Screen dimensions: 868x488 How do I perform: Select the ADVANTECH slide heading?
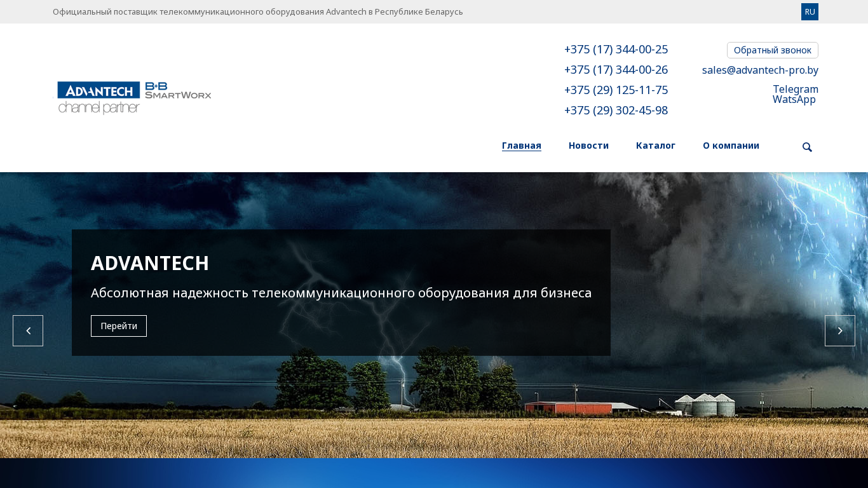[150, 263]
